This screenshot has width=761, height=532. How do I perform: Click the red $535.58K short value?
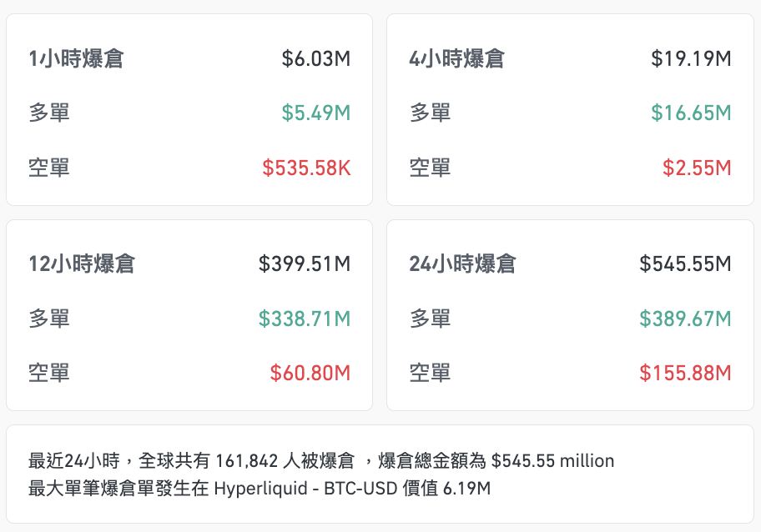tap(306, 168)
